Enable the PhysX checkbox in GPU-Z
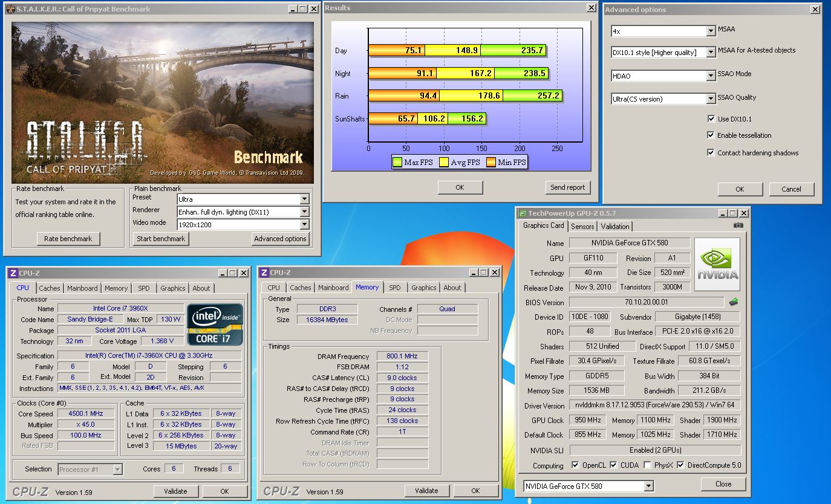The image size is (831, 504). click(x=648, y=465)
